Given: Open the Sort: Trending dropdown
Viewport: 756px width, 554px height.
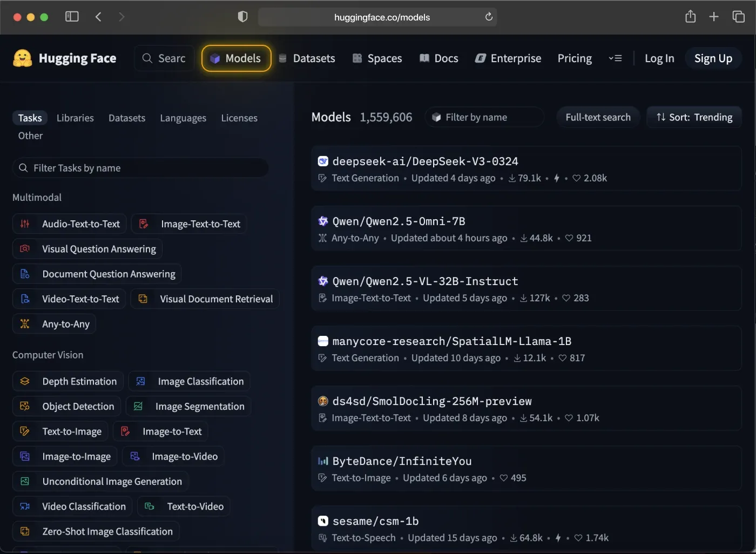Looking at the screenshot, I should pos(694,117).
